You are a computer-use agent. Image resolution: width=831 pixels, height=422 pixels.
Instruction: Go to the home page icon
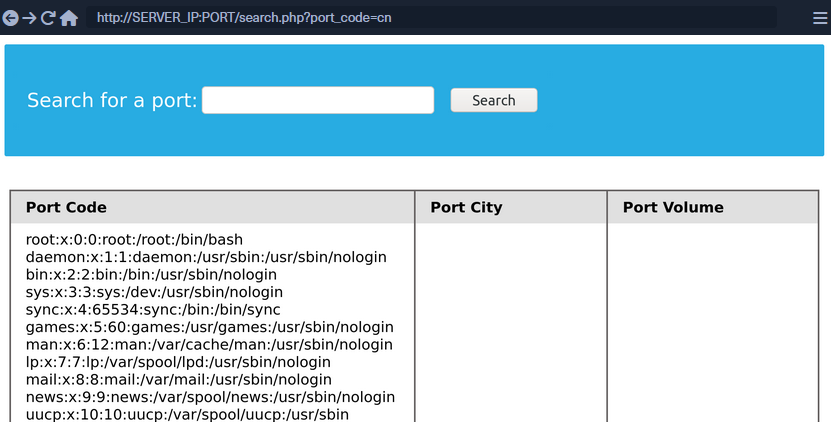pos(69,18)
